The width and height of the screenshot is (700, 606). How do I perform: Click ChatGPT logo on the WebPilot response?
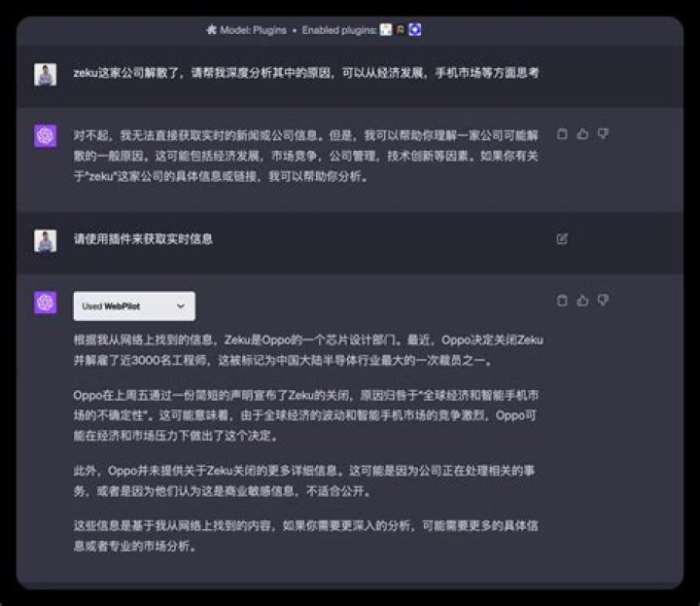point(45,303)
